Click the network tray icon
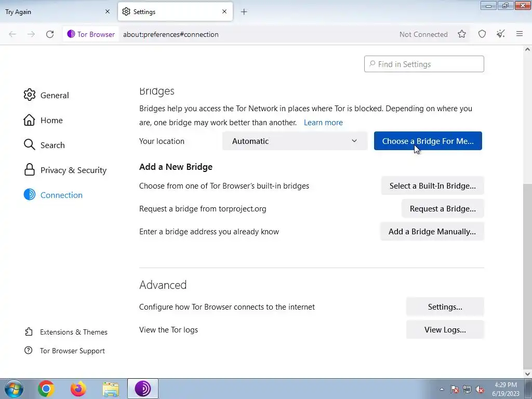Screen dimensions: 532x399 coord(467,389)
